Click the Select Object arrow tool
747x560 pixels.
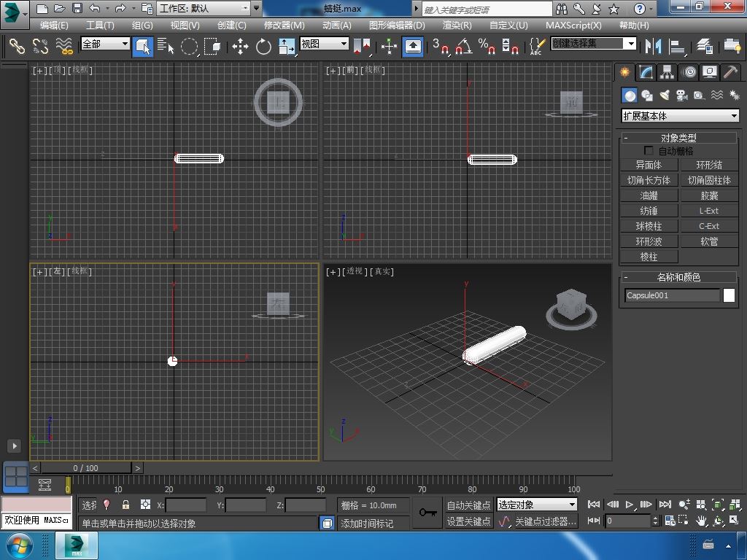pos(143,47)
